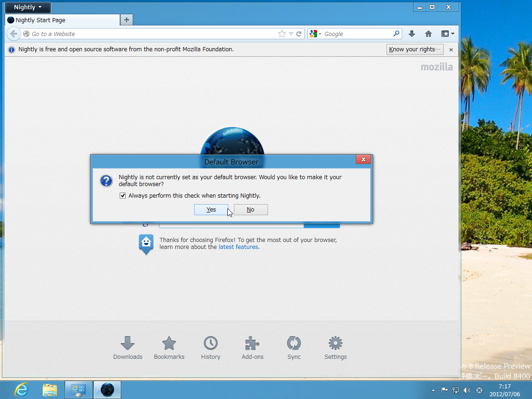This screenshot has width=532, height=399.
Task: Click in the Go to a Website address field
Action: (153, 34)
